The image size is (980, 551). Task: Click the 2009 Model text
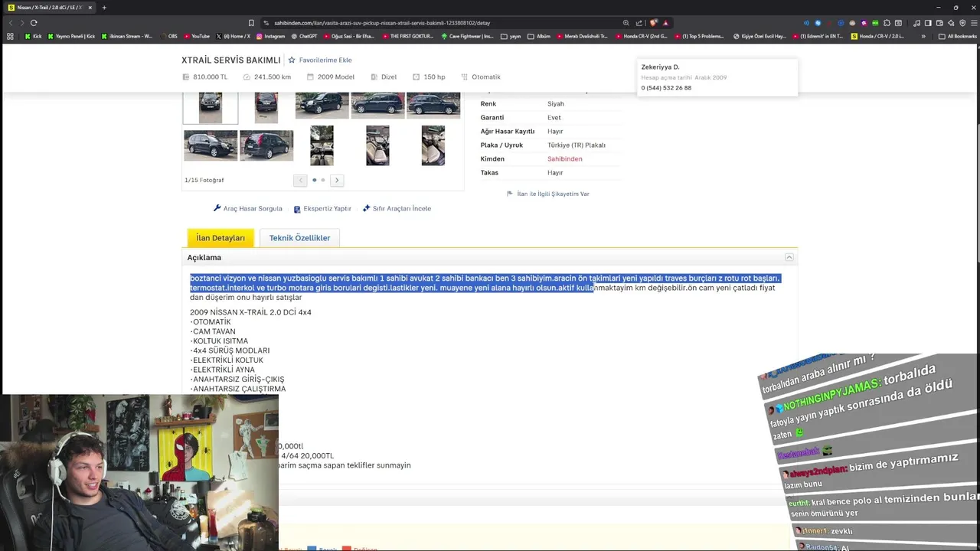click(x=336, y=77)
